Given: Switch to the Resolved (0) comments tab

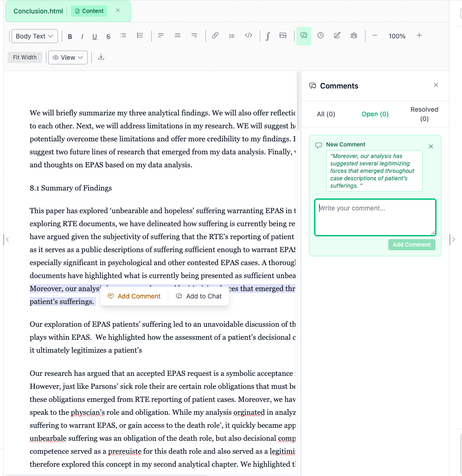Looking at the screenshot, I should tap(424, 114).
